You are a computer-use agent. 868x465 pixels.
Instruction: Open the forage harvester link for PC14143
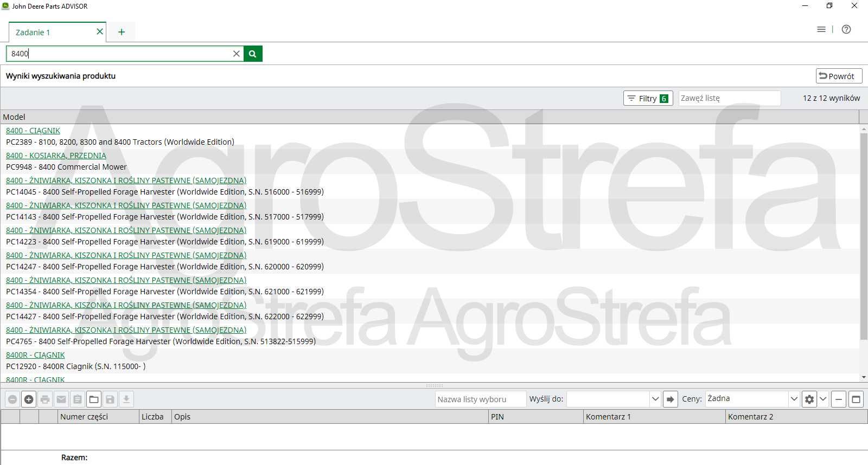coord(126,205)
